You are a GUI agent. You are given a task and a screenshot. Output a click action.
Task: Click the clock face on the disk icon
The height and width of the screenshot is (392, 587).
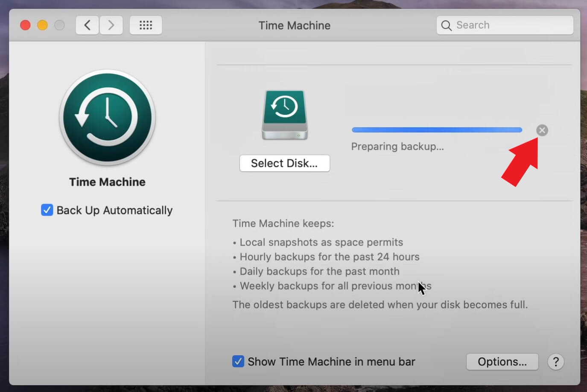coord(284,106)
